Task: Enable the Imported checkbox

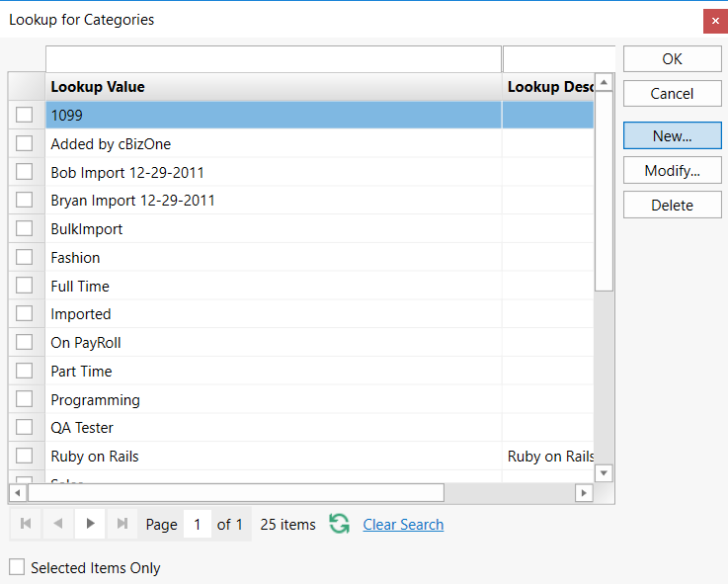Action: (24, 313)
